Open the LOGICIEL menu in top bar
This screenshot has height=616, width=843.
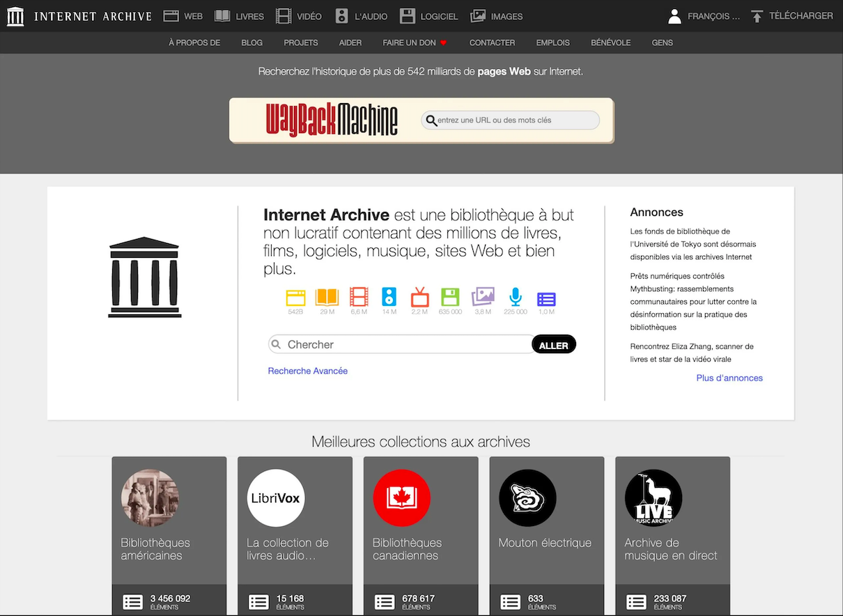[429, 16]
